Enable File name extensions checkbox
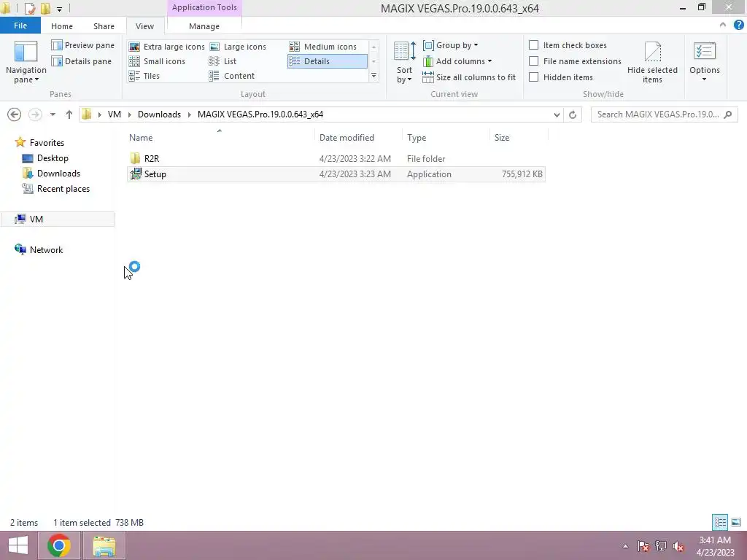747x560 pixels. 533,61
